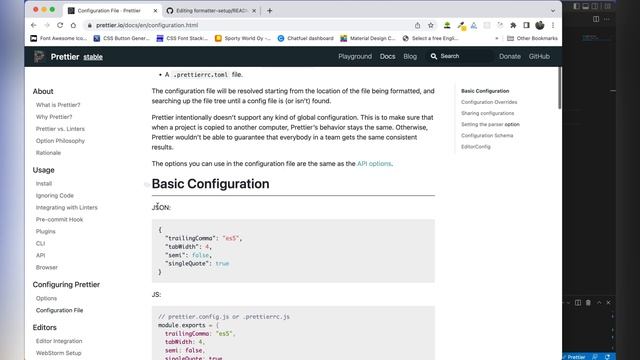Viewport: 640px width, 360px height.
Task: Open Rationale sidebar link
Action: [48, 153]
